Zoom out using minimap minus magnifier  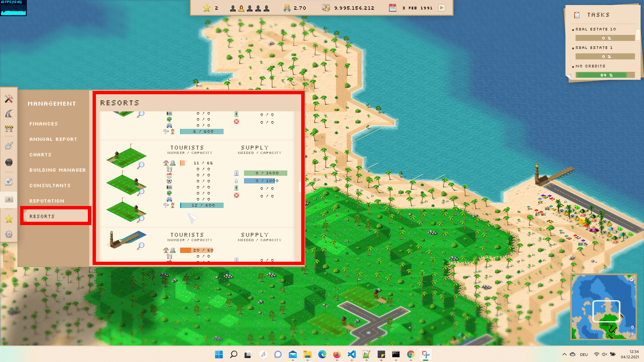point(632,334)
